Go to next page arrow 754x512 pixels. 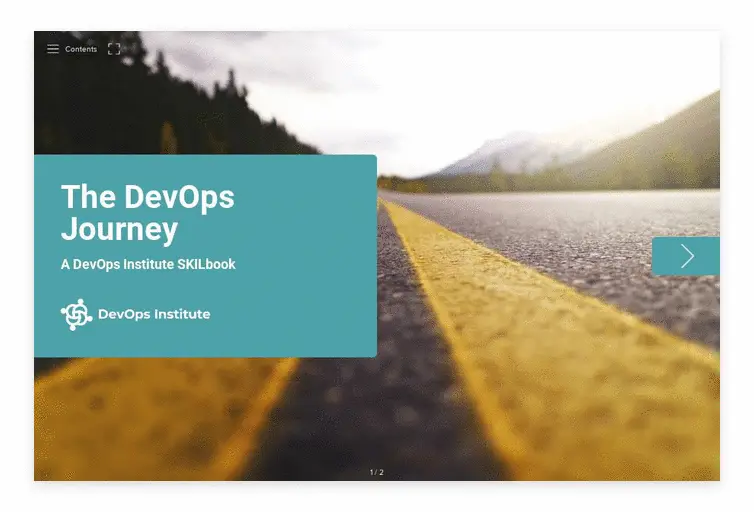click(686, 256)
